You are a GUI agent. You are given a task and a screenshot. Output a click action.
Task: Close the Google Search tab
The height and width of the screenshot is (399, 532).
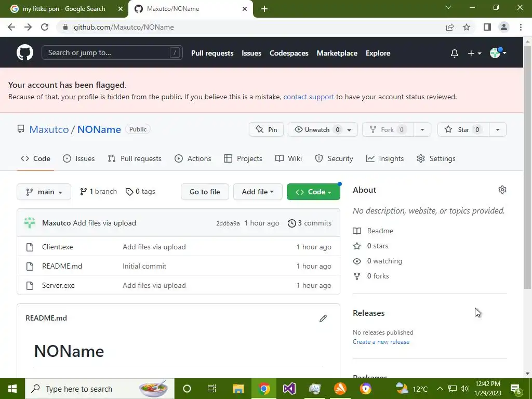coord(121,9)
